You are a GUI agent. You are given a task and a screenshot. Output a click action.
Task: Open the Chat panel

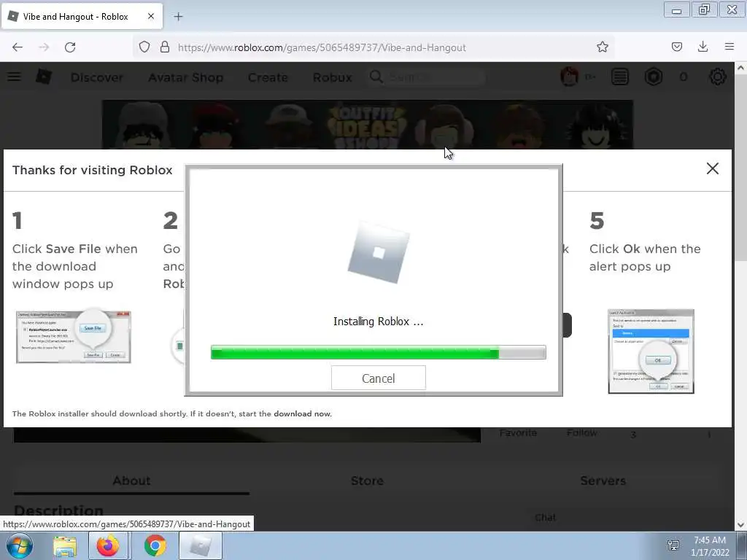[545, 518]
